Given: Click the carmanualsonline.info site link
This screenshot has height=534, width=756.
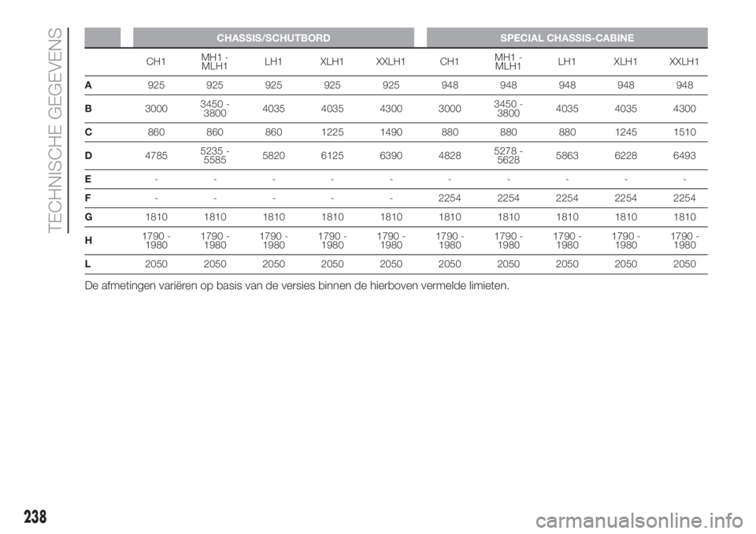Looking at the screenshot, I should [639, 521].
